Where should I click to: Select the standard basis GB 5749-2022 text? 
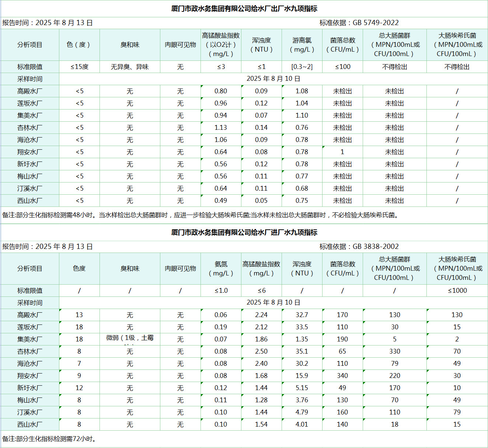(376, 23)
